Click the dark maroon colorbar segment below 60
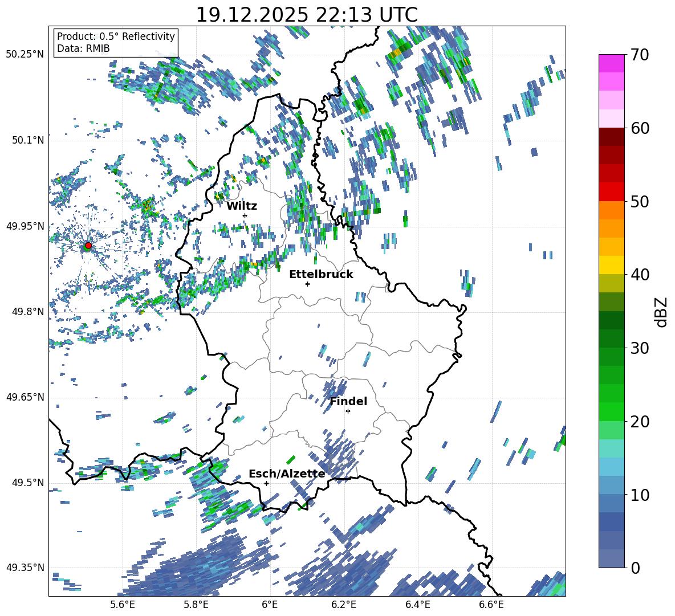Screen dimensions: 675x616 tap(611, 137)
